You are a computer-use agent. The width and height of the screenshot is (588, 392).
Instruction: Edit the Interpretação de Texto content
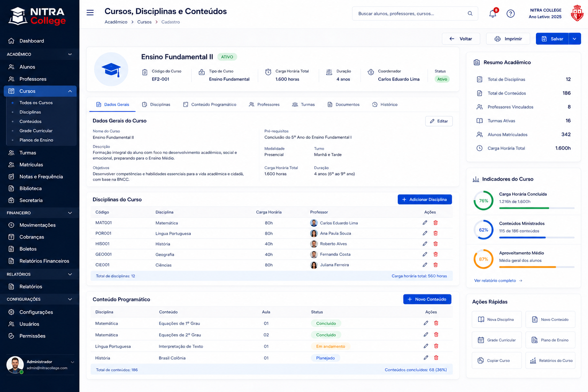point(426,346)
